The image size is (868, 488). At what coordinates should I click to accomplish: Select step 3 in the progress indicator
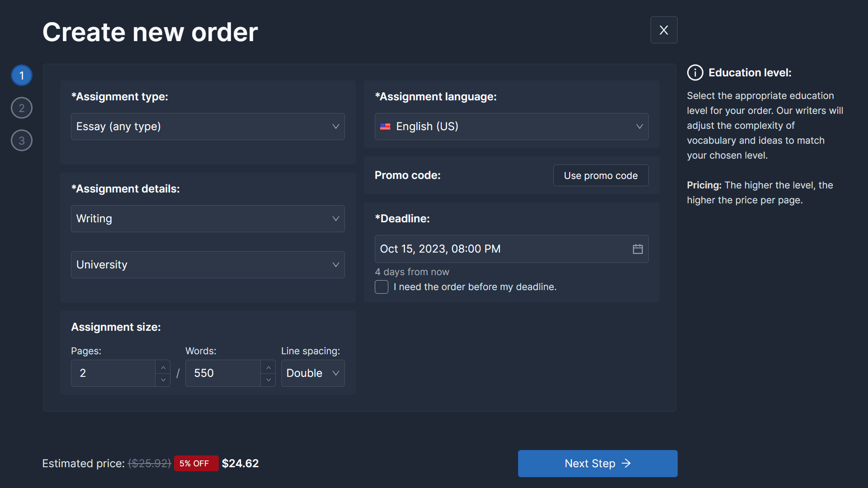point(21,140)
